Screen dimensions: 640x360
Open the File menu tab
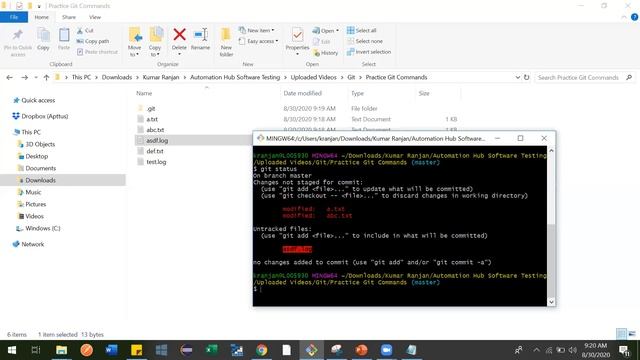pos(14,17)
